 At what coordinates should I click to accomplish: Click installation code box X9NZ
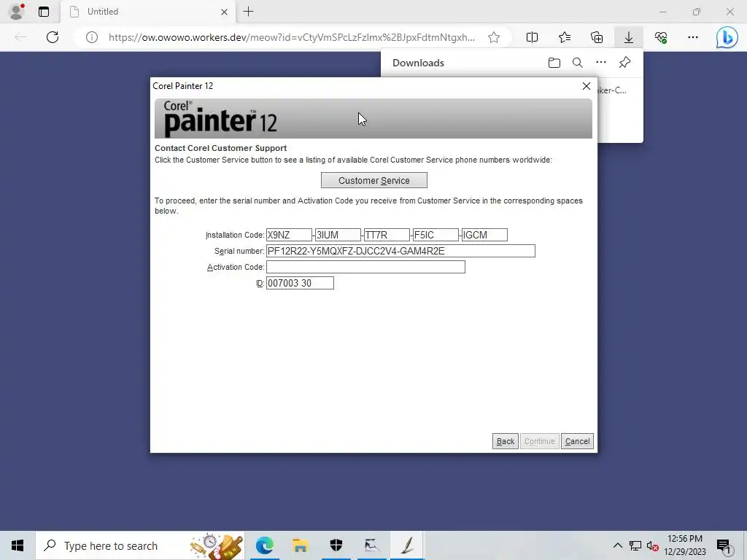click(x=289, y=235)
